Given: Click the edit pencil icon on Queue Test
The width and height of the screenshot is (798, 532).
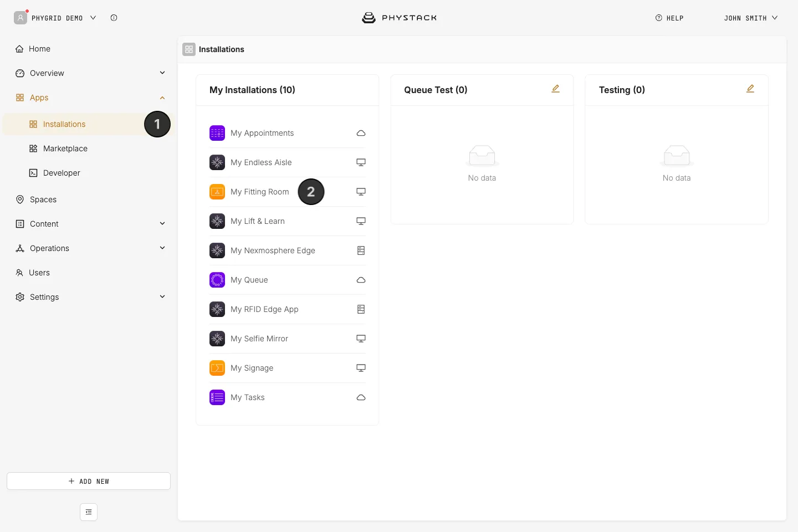Looking at the screenshot, I should [556, 89].
